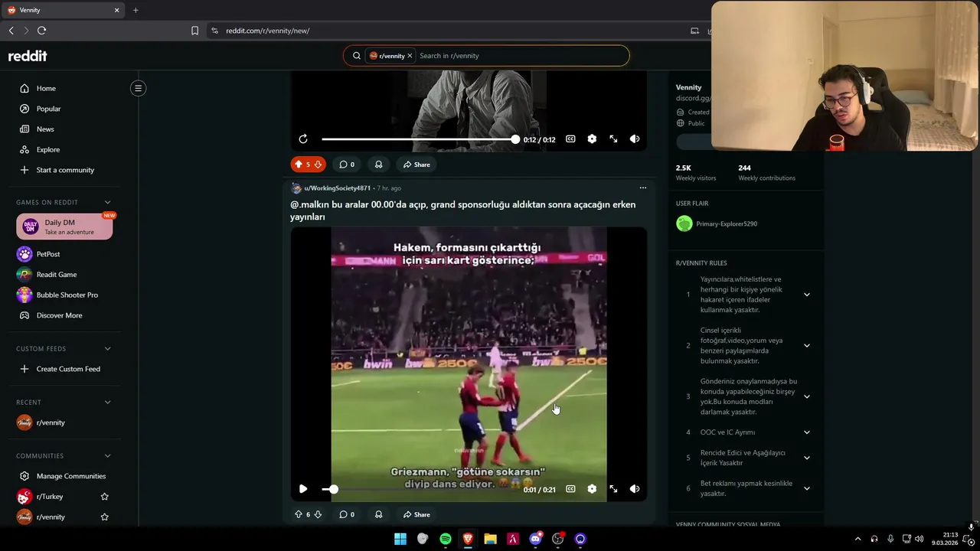Click Start a community
This screenshot has height=551, width=980.
(65, 170)
